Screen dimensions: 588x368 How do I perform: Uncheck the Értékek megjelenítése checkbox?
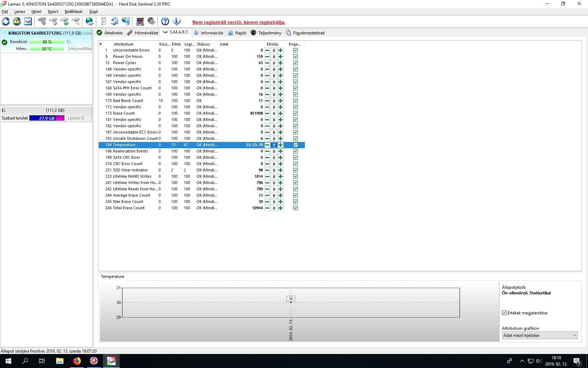coord(504,313)
